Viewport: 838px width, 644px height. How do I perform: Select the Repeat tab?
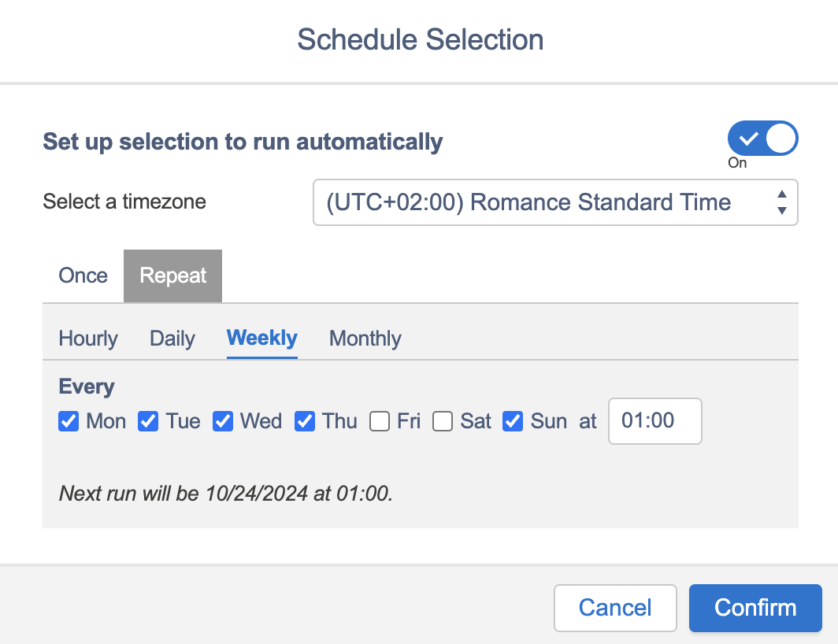[172, 276]
